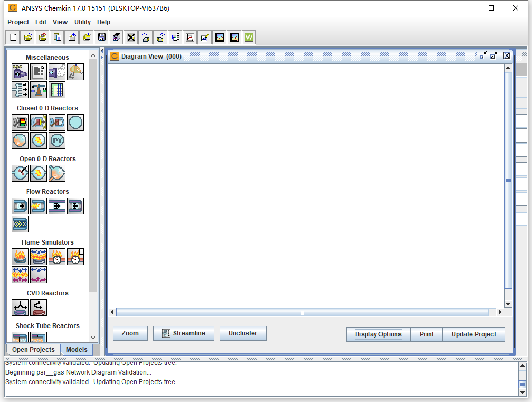Viewport: 532px width, 402px height.
Task: Click the Diagram View vertical scrollbar thumb
Action: click(508, 180)
